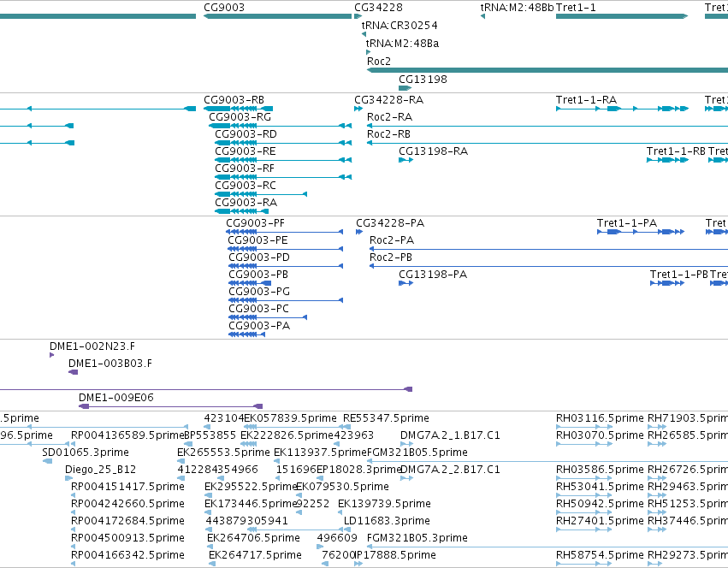728x568 pixels.
Task: Open the CG9003-RE transcript label
Action: pos(246,151)
